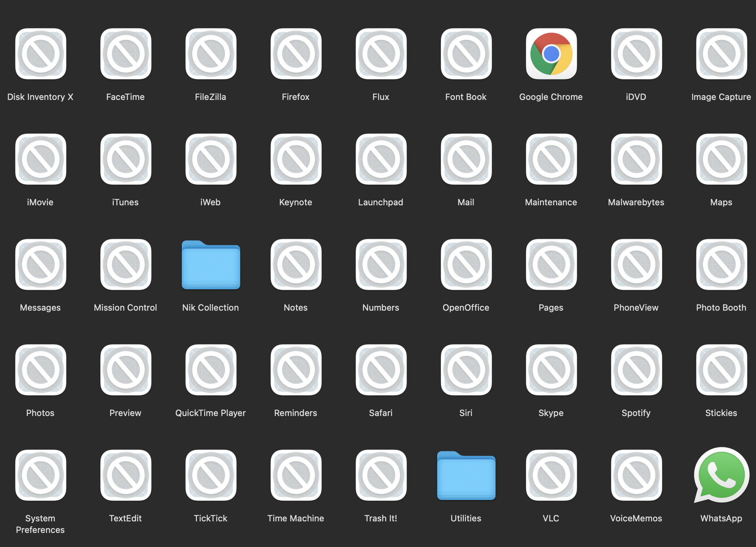Start Keynote
This screenshot has width=756, height=547.
296,159
